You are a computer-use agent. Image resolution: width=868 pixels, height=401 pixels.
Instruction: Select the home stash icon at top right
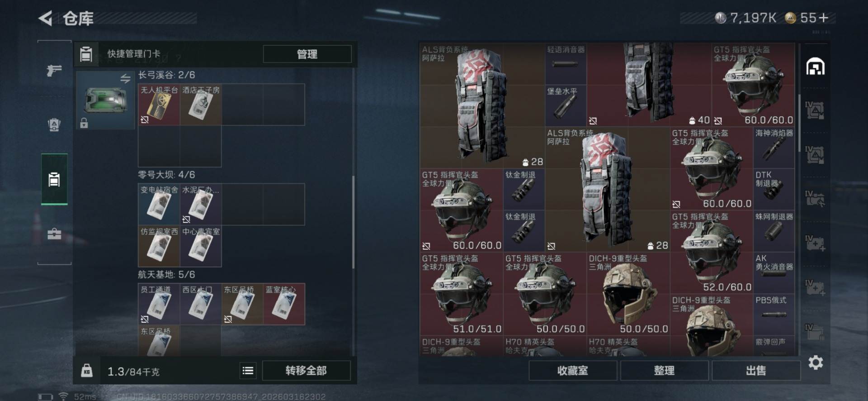pos(815,67)
